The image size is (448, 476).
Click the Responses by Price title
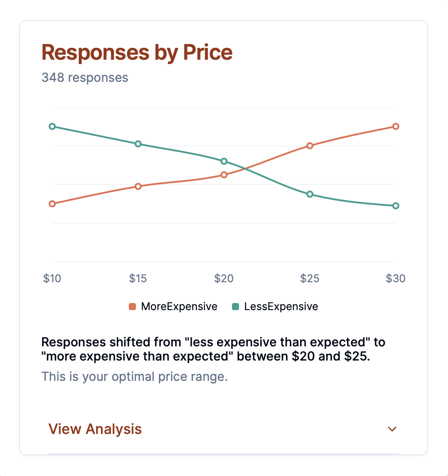137,53
